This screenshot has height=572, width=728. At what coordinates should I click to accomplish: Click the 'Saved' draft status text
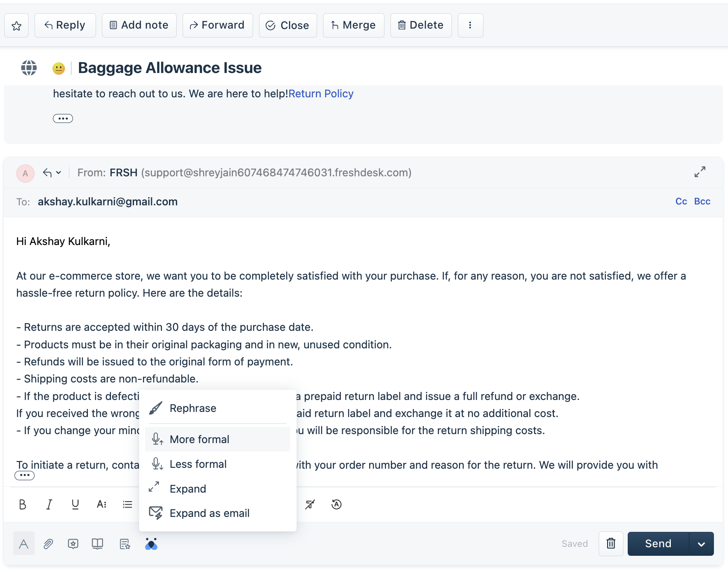click(574, 543)
